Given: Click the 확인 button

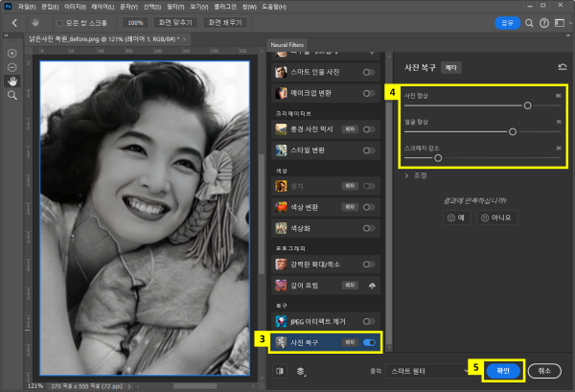Looking at the screenshot, I should coord(504,369).
